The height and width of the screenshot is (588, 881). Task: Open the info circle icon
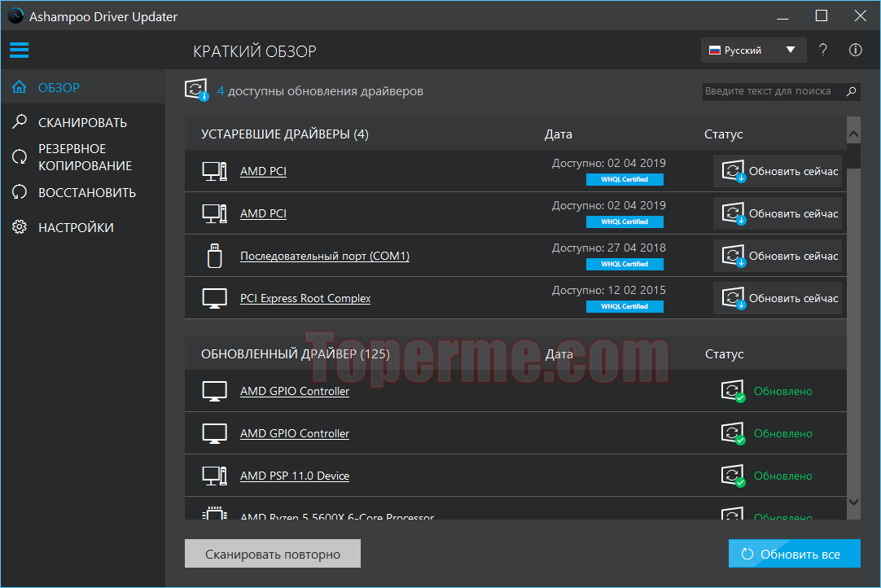[855, 50]
